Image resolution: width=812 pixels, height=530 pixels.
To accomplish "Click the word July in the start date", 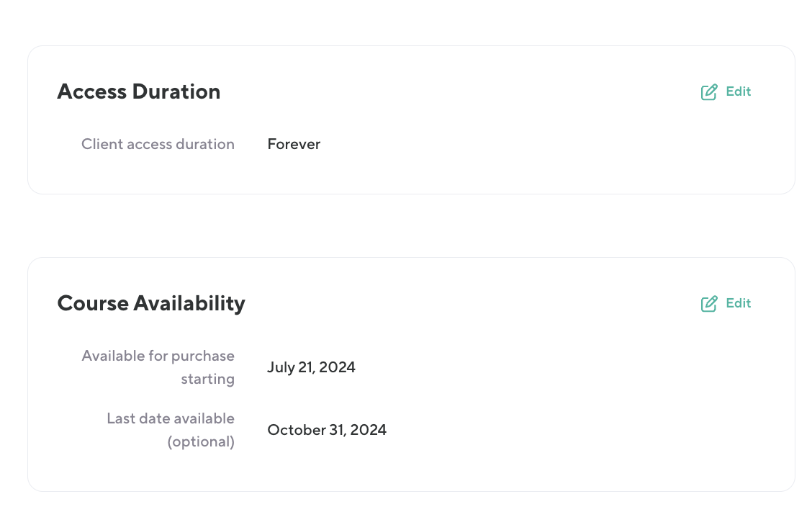I will 280,367.
